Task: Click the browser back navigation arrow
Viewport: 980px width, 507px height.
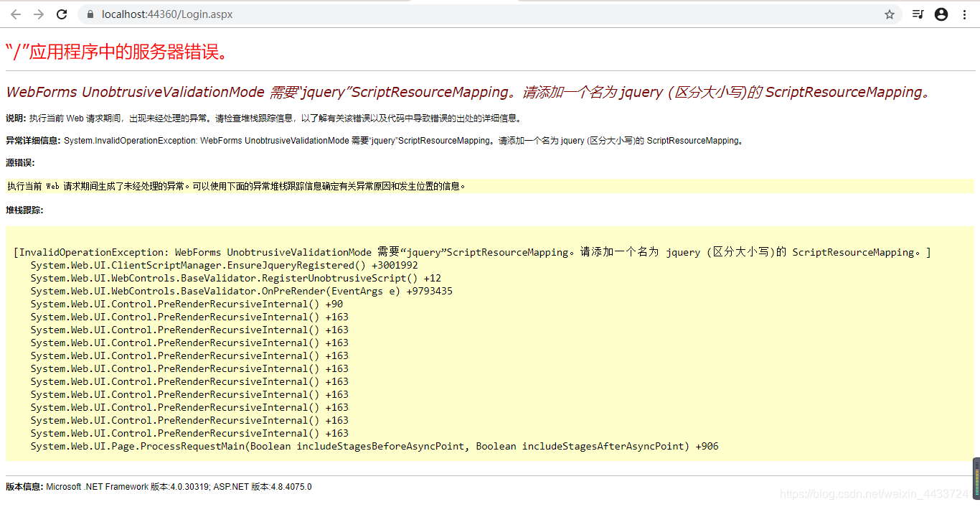Action: pyautogui.click(x=15, y=14)
